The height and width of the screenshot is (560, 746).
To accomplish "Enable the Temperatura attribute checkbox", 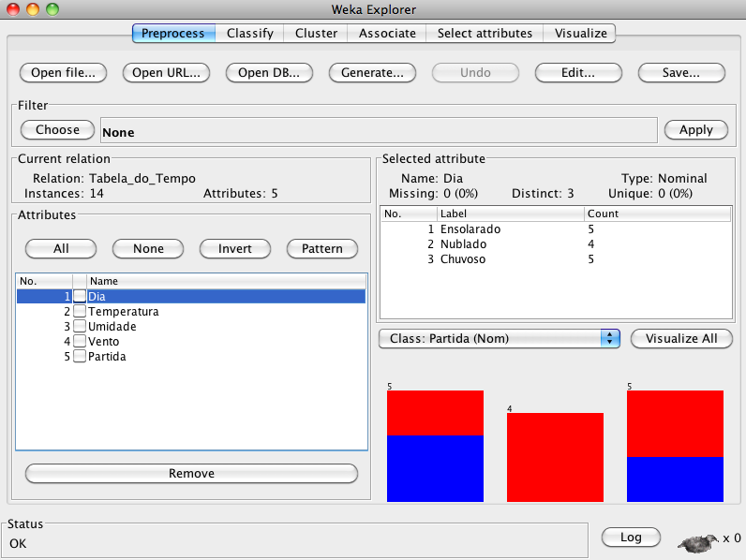I will [80, 311].
